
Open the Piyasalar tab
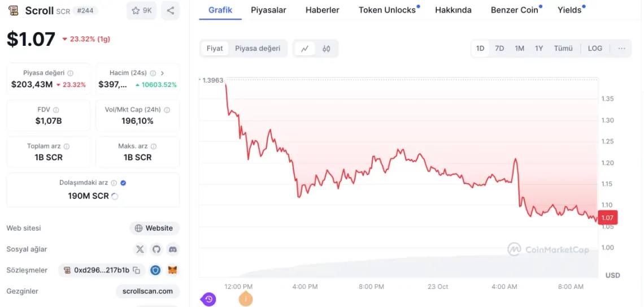268,10
